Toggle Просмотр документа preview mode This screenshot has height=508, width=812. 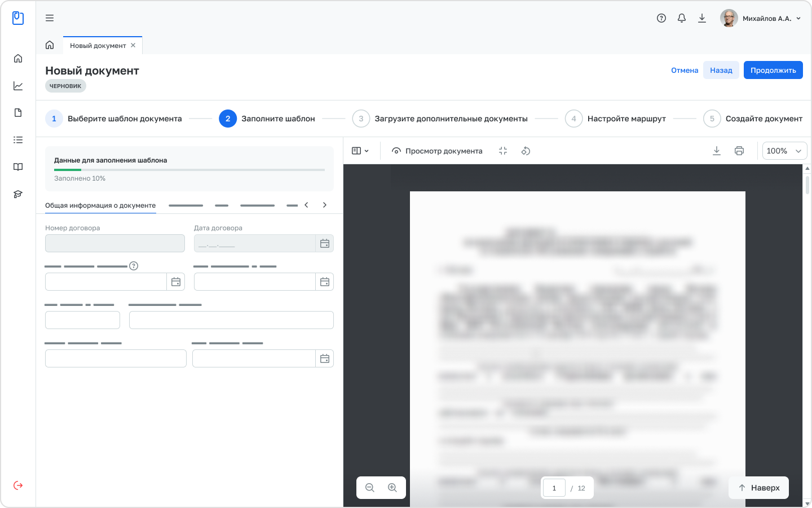(x=437, y=151)
